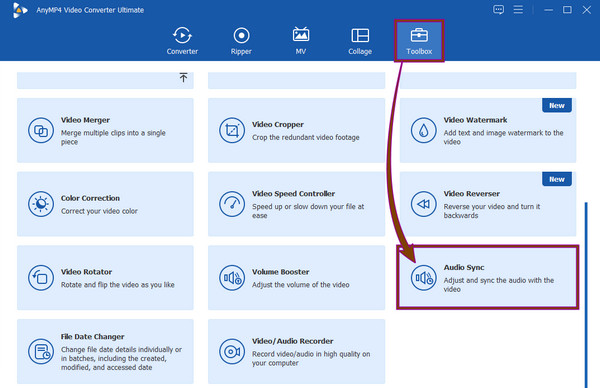Open the Color Correction title
This screenshot has width=600, height=388.
[90, 198]
